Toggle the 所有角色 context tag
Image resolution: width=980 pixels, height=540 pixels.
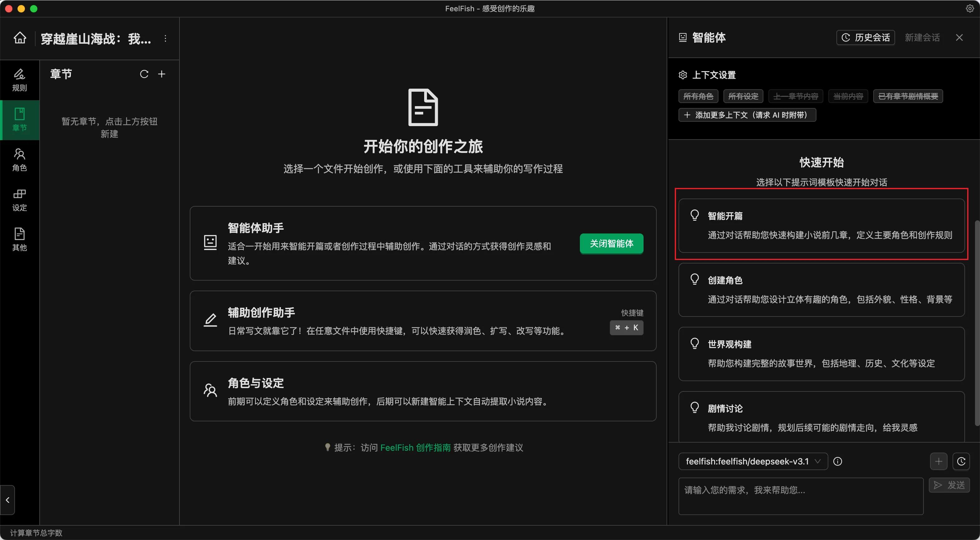tap(698, 96)
